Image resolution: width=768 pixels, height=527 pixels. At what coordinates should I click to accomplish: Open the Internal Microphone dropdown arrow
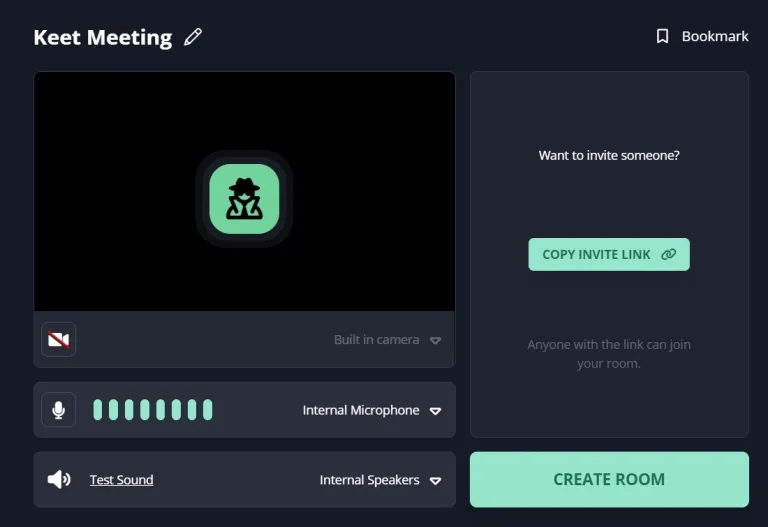[435, 411]
